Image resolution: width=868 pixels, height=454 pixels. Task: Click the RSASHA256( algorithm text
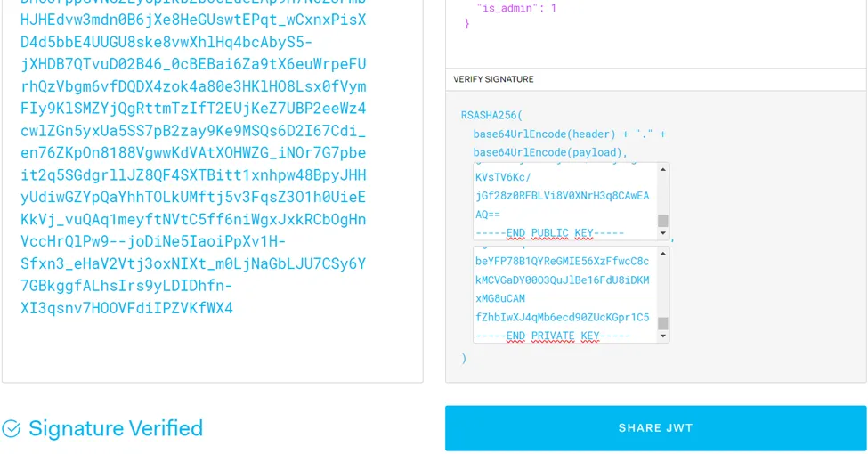tap(491, 116)
